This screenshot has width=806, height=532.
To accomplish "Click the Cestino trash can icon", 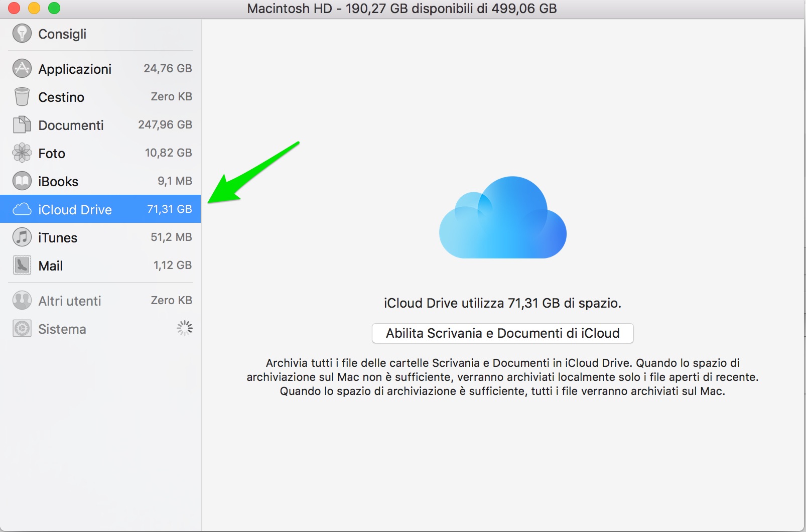I will tap(22, 97).
